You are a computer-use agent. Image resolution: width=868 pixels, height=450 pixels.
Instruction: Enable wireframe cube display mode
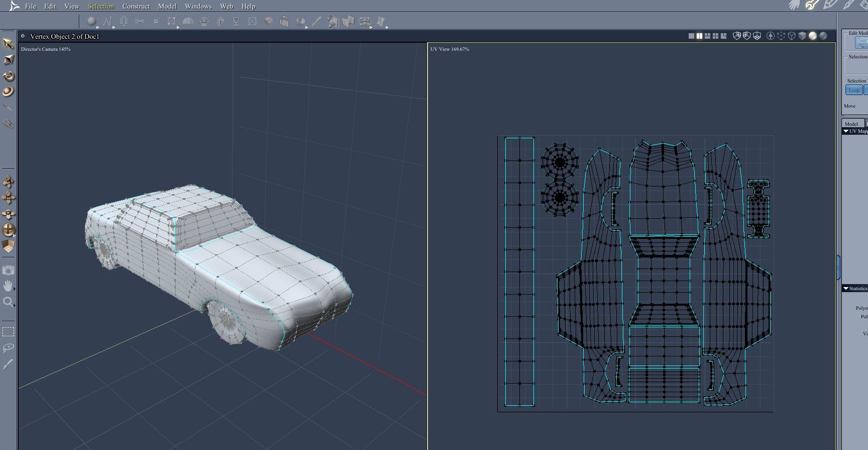(792, 36)
